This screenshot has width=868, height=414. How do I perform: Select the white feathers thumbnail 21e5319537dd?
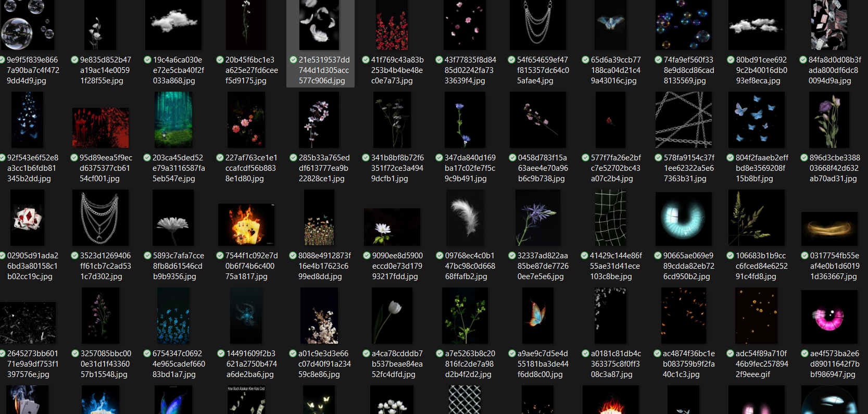[x=319, y=25]
